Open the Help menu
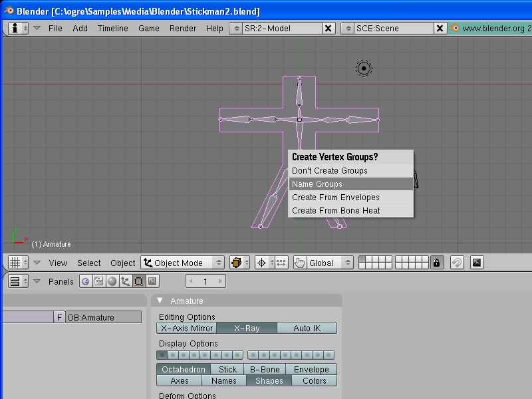 point(214,28)
